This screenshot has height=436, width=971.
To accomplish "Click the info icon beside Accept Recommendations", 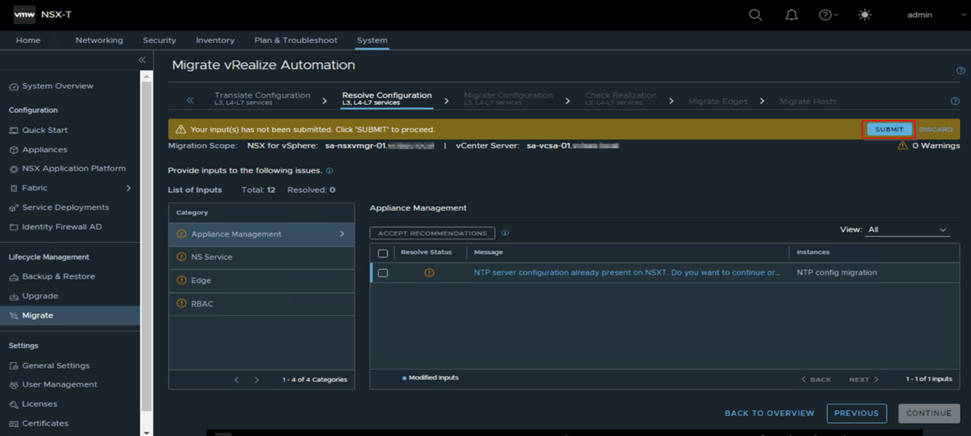I will 505,233.
